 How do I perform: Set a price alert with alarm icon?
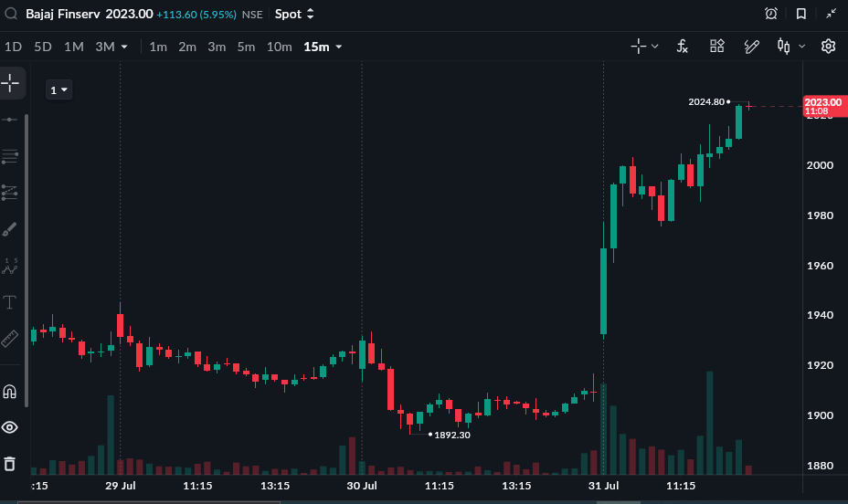click(x=771, y=14)
